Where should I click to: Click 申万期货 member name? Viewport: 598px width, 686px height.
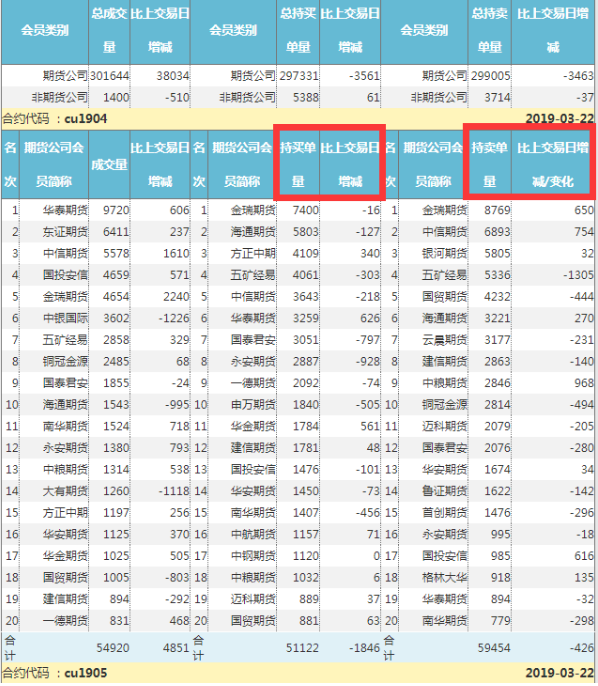pos(253,405)
